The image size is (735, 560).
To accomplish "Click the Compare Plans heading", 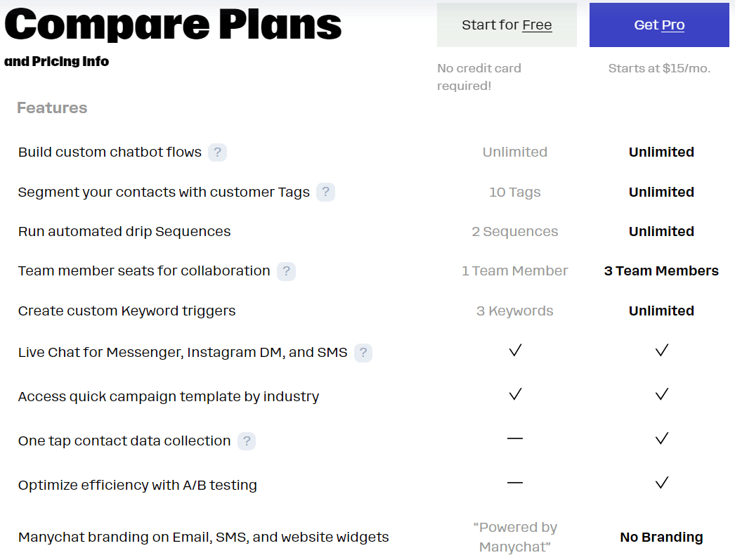I will coord(173,25).
